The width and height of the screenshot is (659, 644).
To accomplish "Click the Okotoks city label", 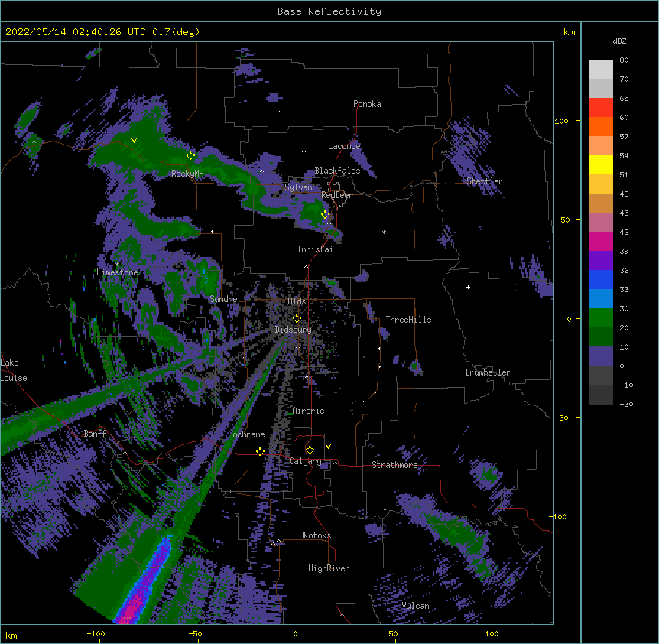I will coord(315,535).
